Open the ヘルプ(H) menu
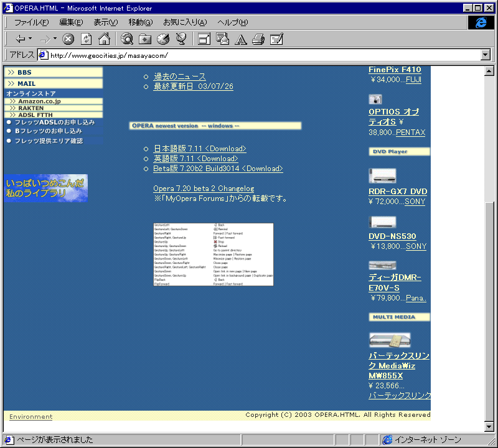Screen dimensions: 498x448 click(232, 22)
